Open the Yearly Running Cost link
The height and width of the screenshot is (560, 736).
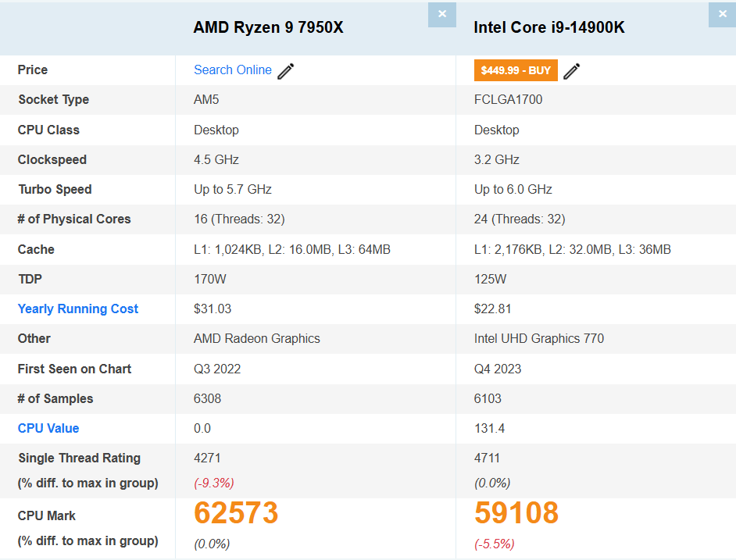pyautogui.click(x=78, y=309)
